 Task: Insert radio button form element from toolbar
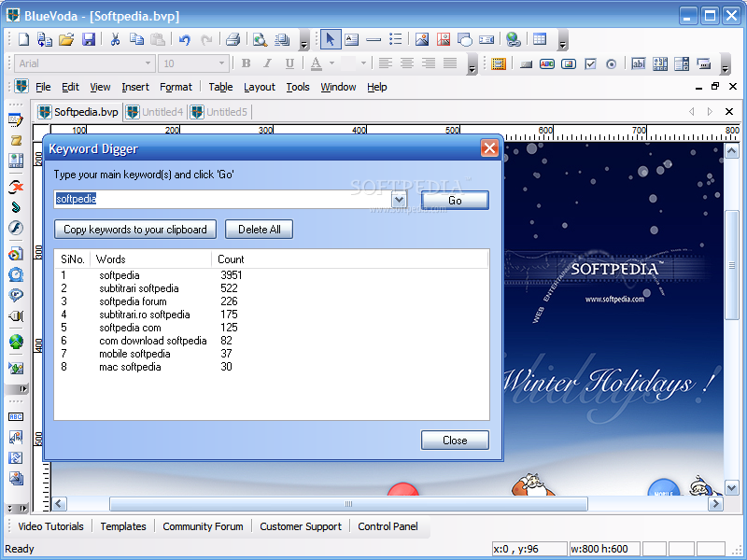[x=612, y=63]
